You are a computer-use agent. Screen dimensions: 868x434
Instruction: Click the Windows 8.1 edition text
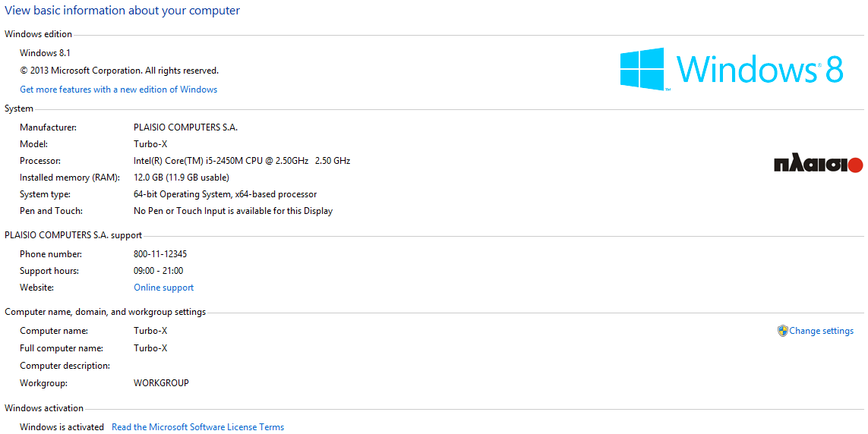click(45, 53)
